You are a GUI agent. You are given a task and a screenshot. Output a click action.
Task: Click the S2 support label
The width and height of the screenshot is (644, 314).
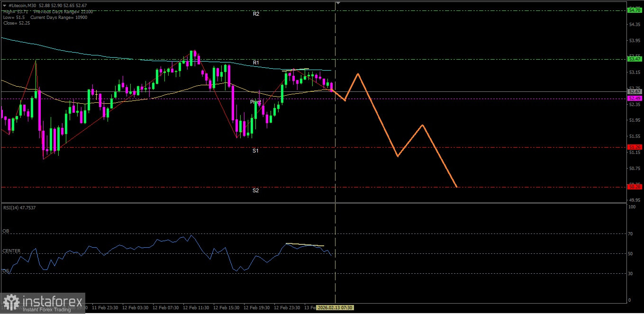255,190
